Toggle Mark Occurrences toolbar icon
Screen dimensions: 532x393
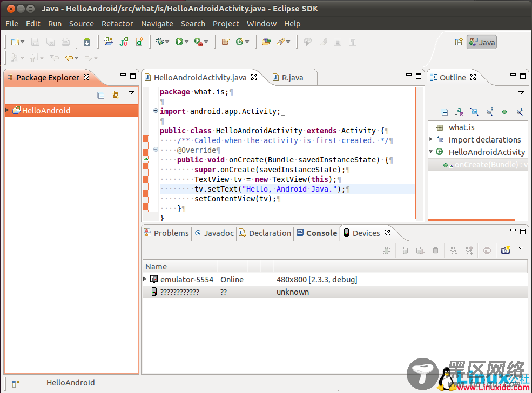pyautogui.click(x=323, y=42)
